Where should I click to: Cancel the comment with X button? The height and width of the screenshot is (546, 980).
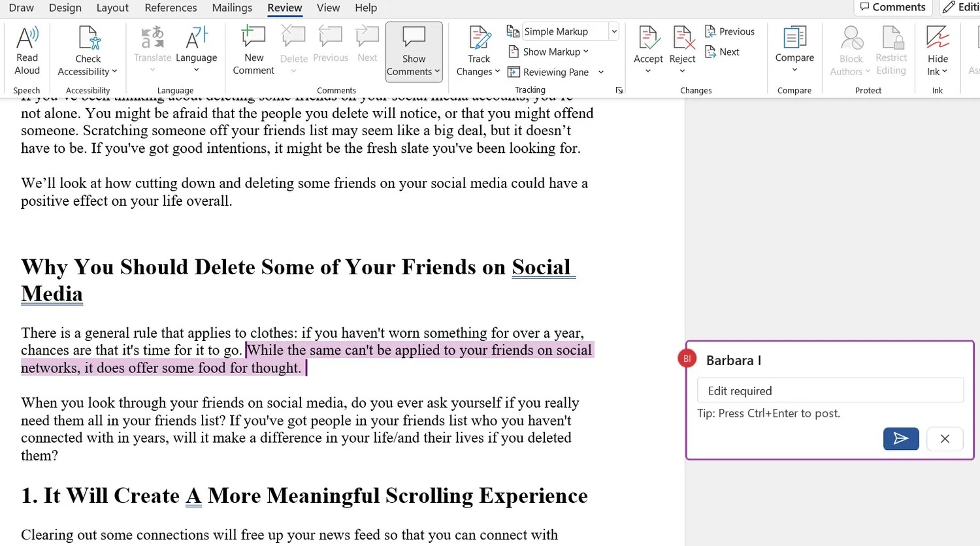click(945, 439)
